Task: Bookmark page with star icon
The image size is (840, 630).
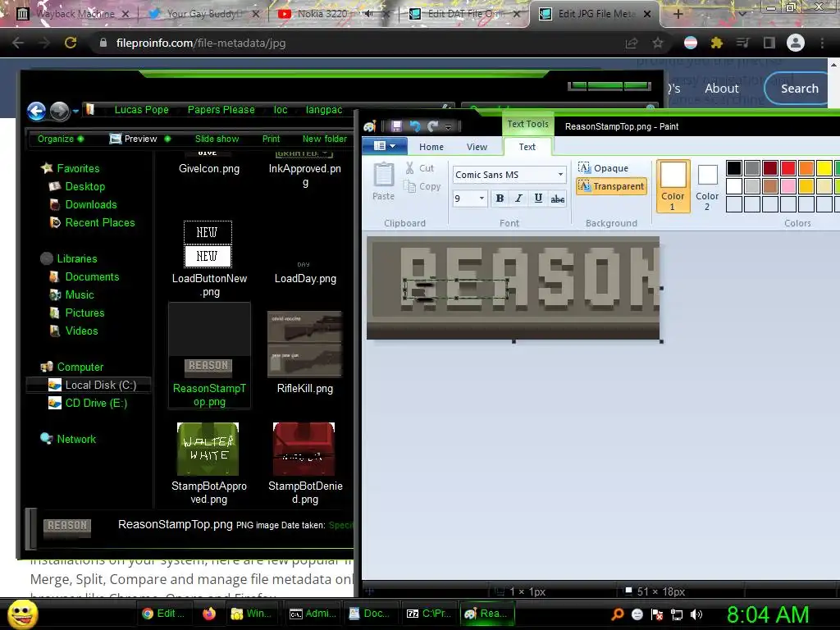Action: coord(657,43)
